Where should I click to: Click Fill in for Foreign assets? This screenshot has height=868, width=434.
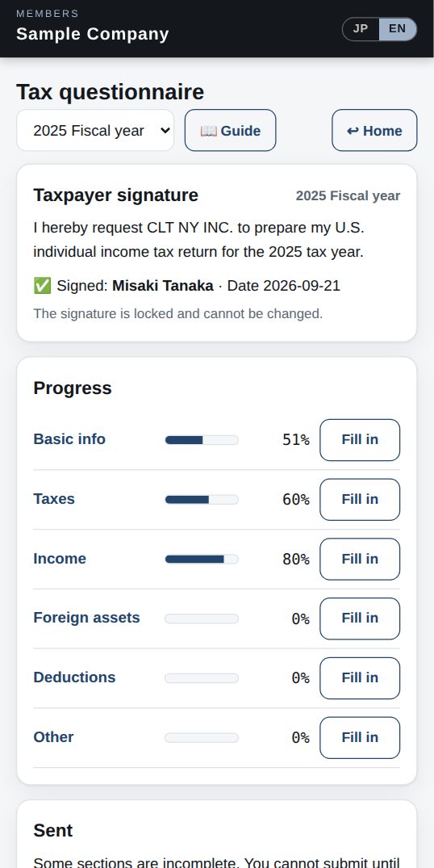click(359, 619)
